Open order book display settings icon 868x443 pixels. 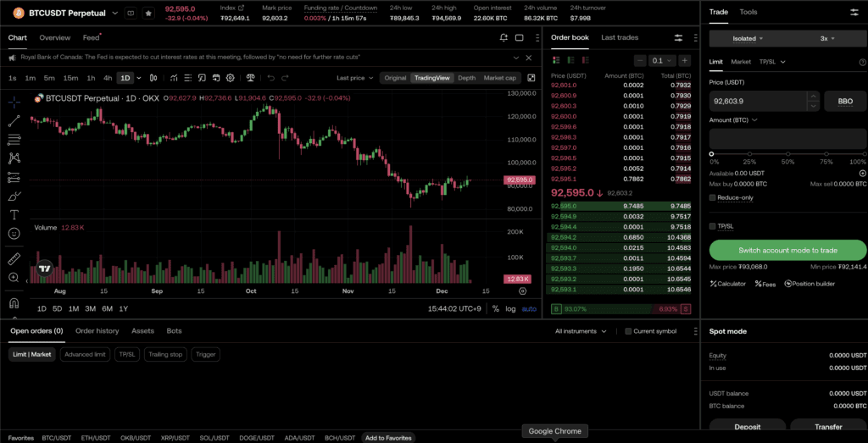click(678, 38)
